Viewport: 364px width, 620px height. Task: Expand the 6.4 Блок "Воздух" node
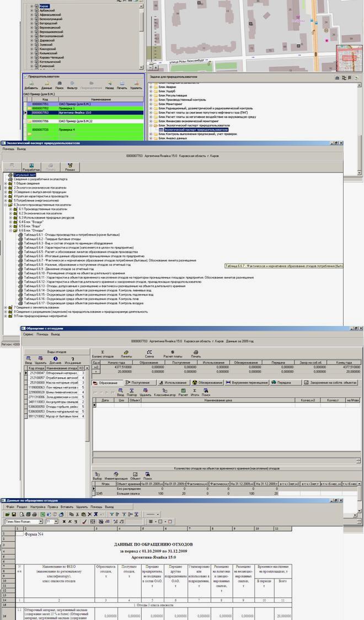[10, 222]
